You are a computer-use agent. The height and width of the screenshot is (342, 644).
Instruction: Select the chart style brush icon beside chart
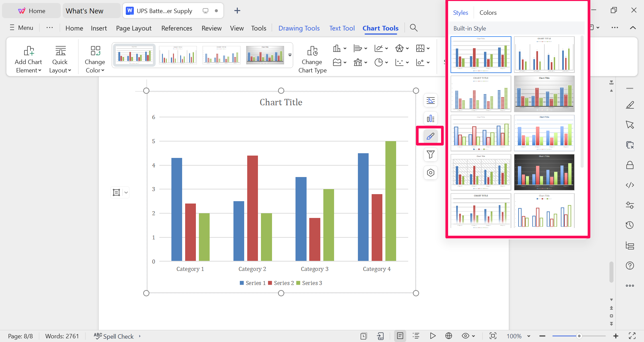[x=430, y=136]
